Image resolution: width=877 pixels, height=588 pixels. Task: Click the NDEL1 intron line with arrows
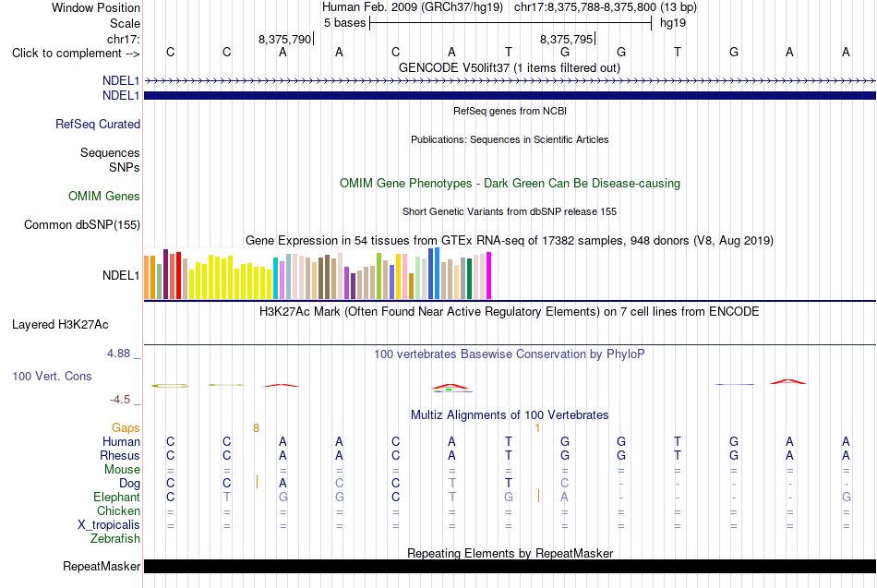click(510, 81)
